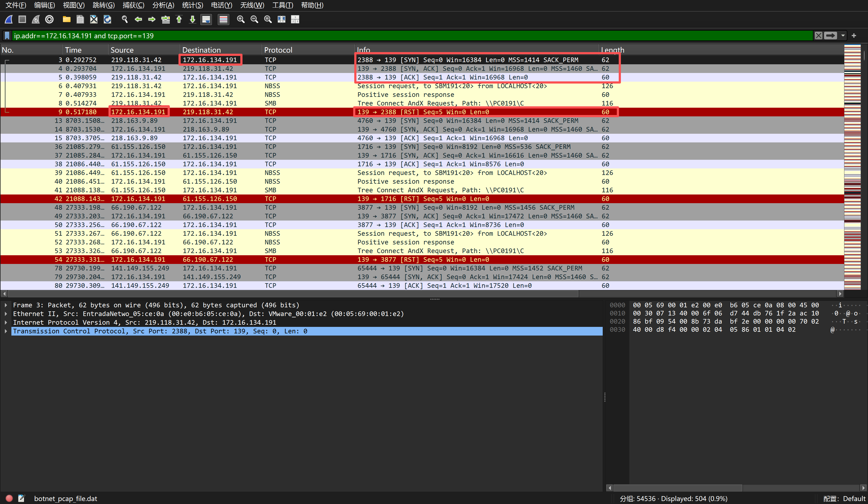868x504 pixels.
Task: Reload the current capture file
Action: (x=107, y=20)
